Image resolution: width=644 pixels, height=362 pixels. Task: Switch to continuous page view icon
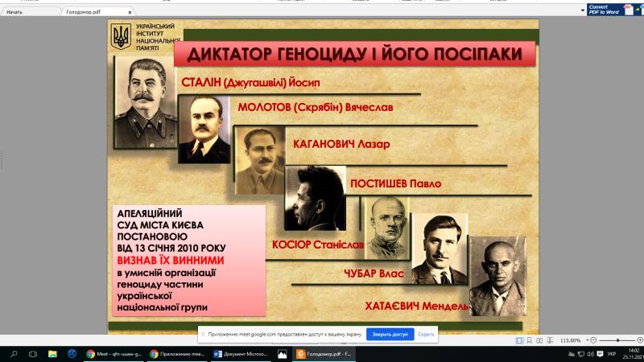pos(529,340)
